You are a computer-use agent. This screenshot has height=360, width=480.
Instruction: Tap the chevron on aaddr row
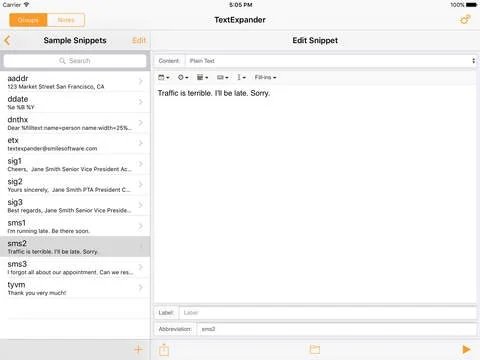pyautogui.click(x=141, y=81)
